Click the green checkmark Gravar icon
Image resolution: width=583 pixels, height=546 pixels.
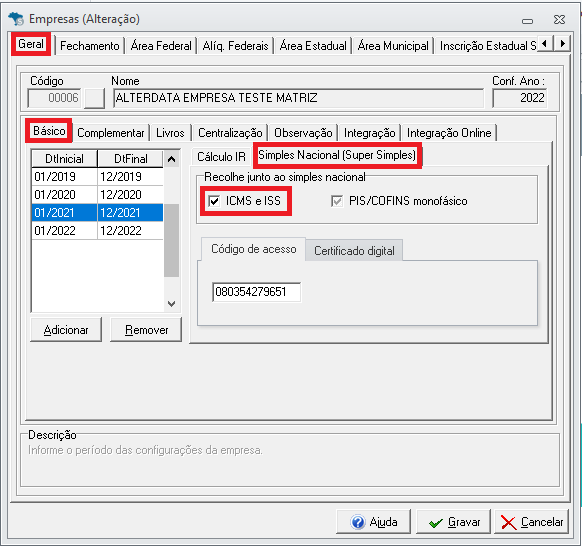[435, 523]
